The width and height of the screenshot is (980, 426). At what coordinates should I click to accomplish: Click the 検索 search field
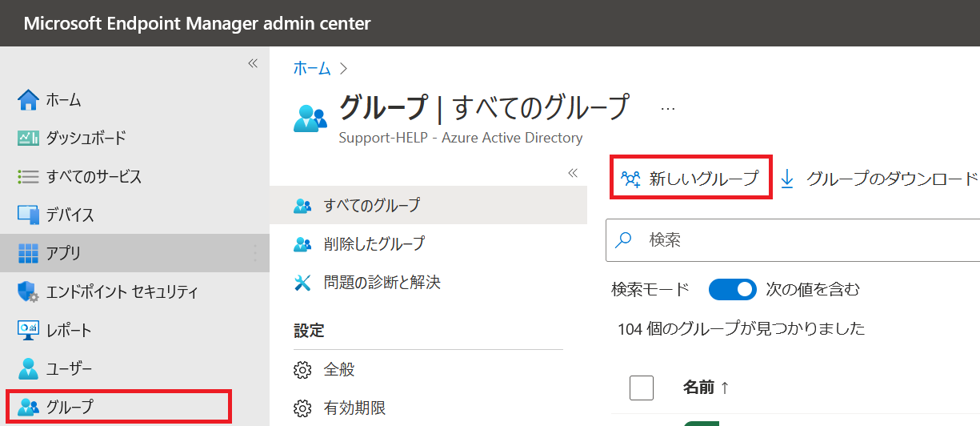click(x=793, y=239)
